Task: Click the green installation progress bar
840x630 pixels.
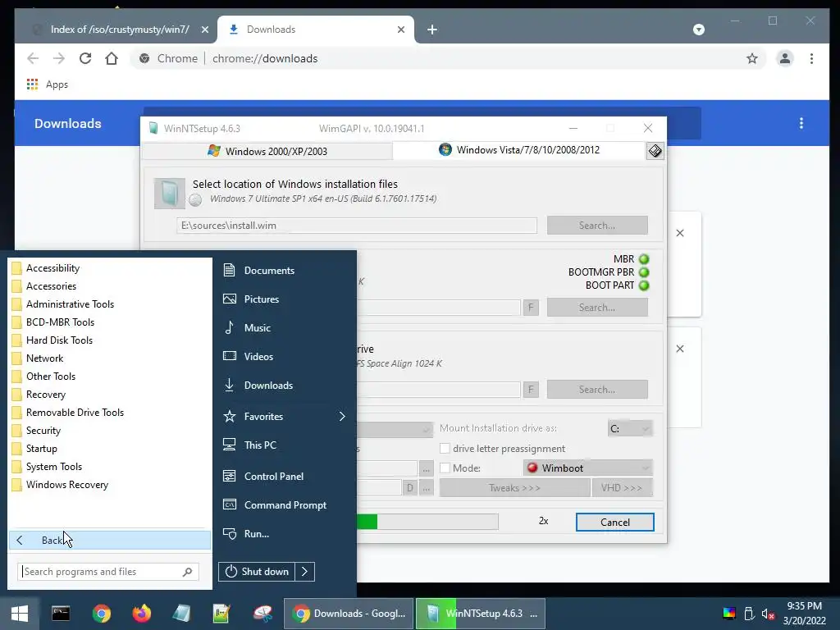Action: 427,522
